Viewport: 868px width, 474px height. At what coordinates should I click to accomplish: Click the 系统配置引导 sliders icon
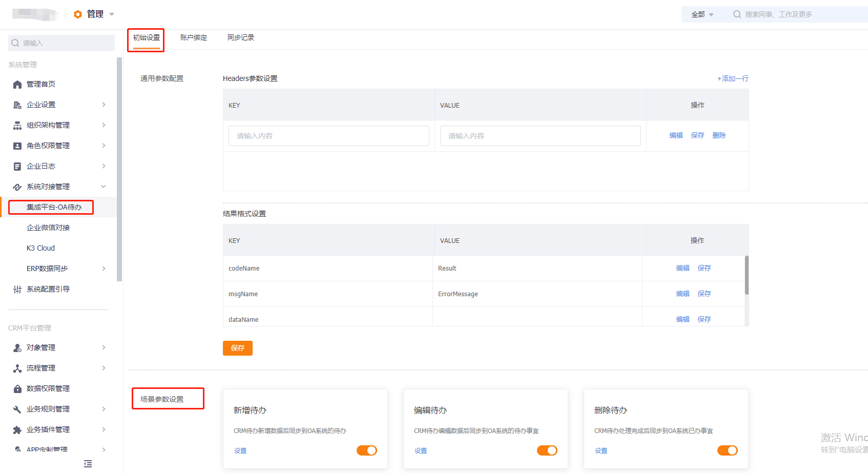click(17, 290)
